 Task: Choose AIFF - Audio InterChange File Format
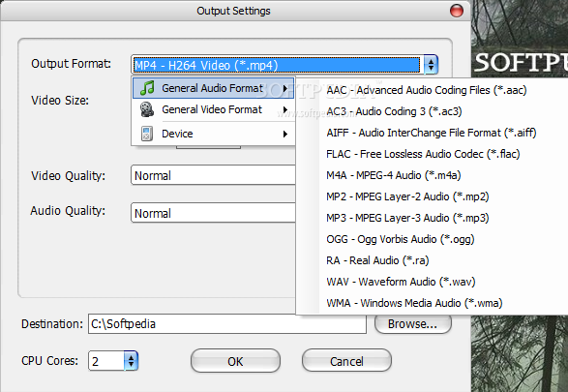click(431, 133)
